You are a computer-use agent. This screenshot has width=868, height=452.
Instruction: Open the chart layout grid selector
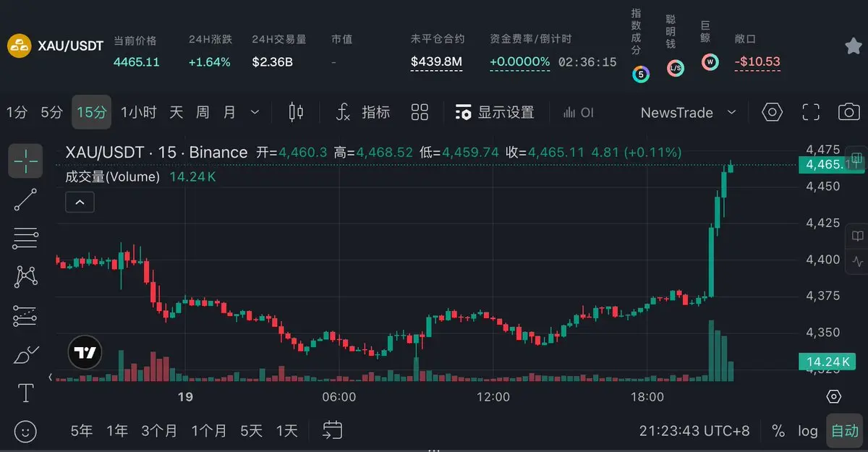tap(420, 112)
